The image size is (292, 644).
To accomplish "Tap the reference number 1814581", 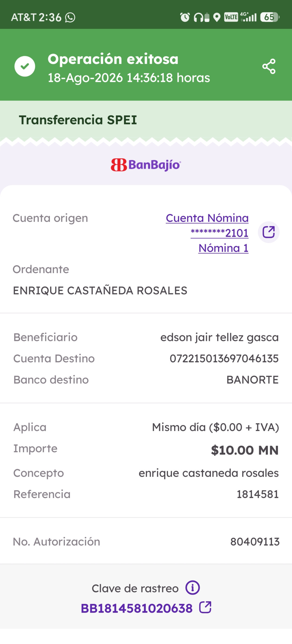I will (x=258, y=494).
